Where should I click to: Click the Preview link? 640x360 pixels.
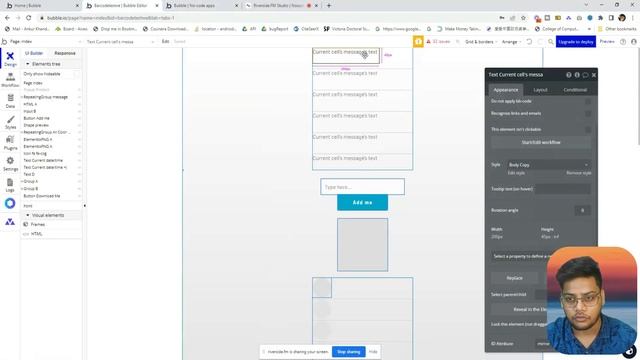coord(607,42)
